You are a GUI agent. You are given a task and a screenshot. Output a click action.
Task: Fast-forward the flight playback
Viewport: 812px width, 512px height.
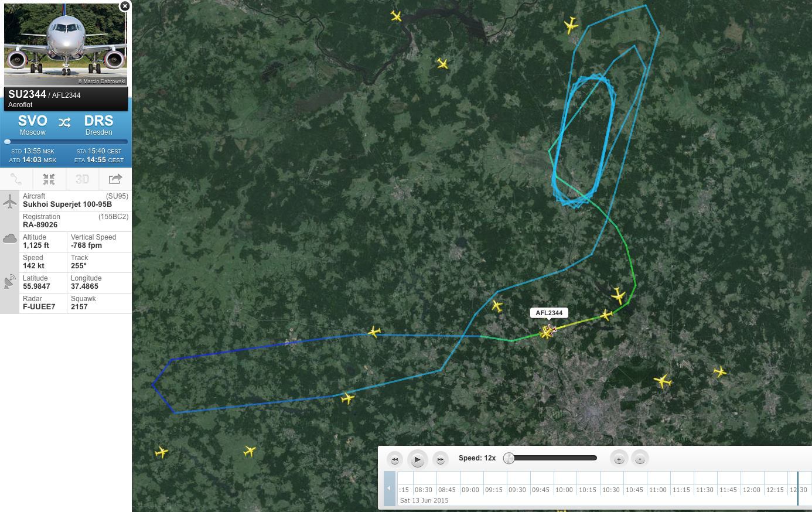point(441,459)
